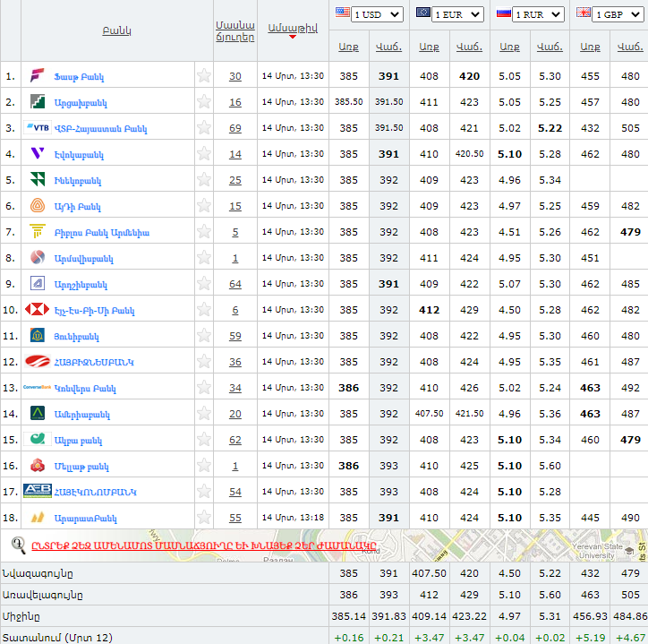Viewport: 648px width, 644px height.
Task: Open the 62 branches link in row 15
Action: pyautogui.click(x=235, y=440)
